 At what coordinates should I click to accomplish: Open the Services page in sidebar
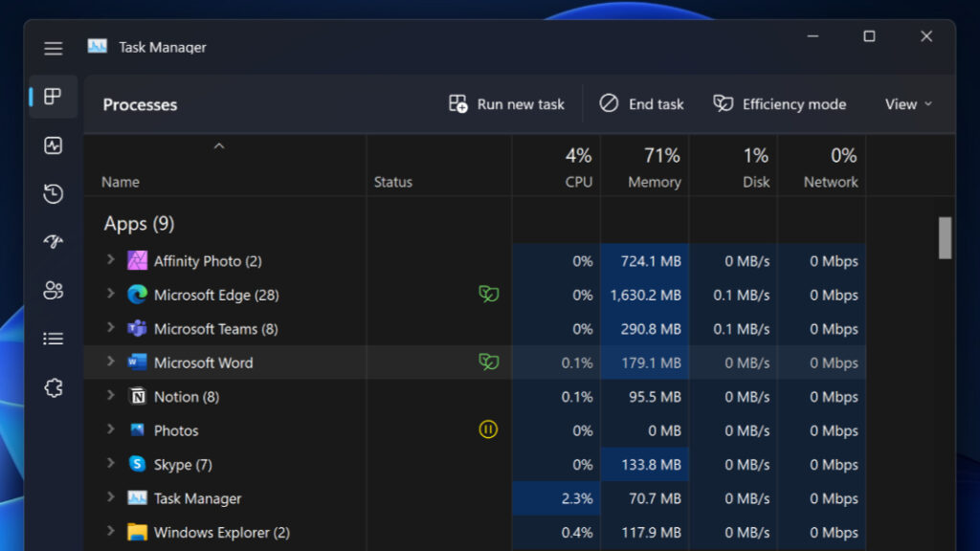(x=54, y=388)
